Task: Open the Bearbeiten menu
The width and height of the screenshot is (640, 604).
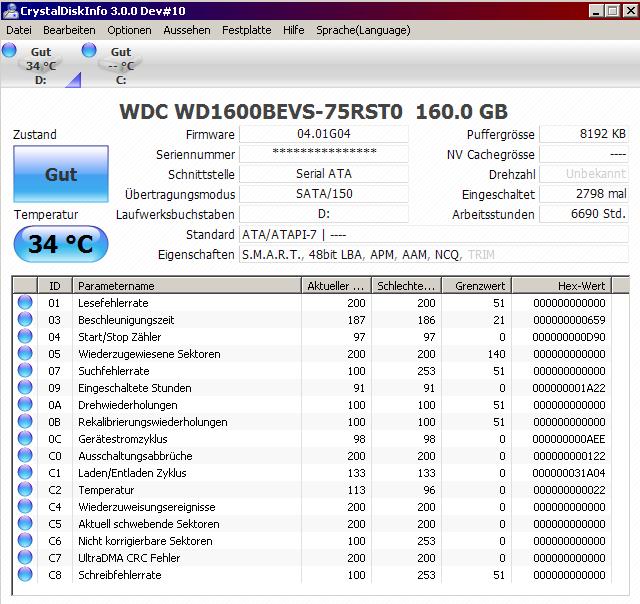Action: tap(69, 30)
